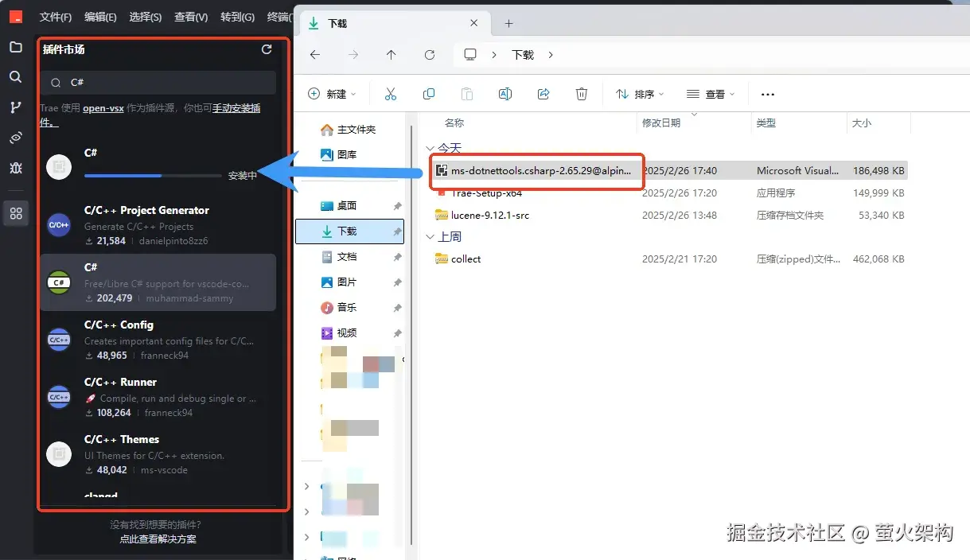The height and width of the screenshot is (560, 970).
Task: Click the Cut scissors icon in Explorer toolbar
Action: (390, 94)
